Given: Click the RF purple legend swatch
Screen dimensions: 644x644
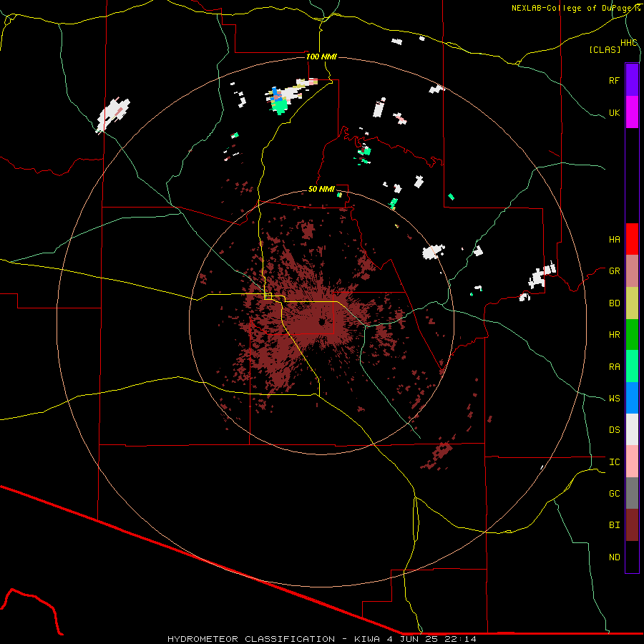Looking at the screenshot, I should [x=632, y=80].
